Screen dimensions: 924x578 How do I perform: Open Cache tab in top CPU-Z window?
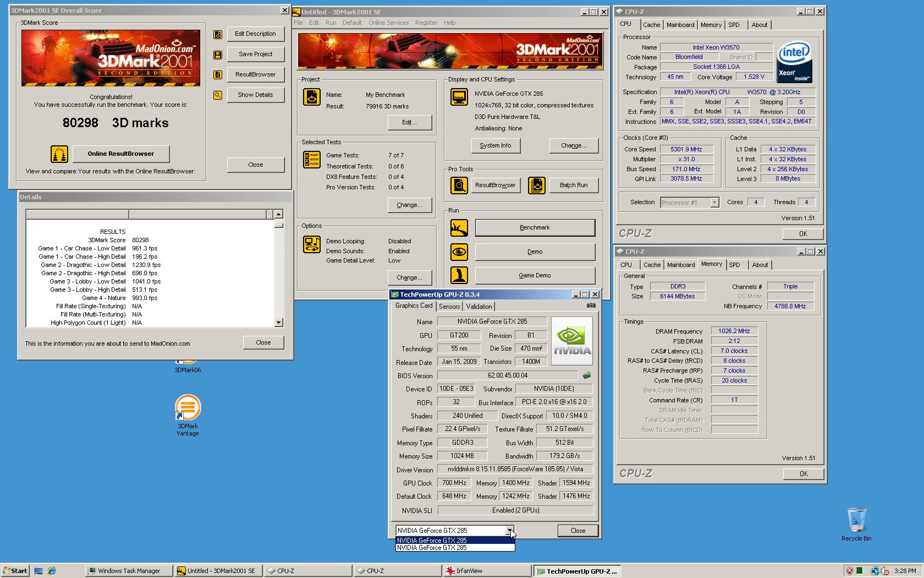[x=652, y=25]
